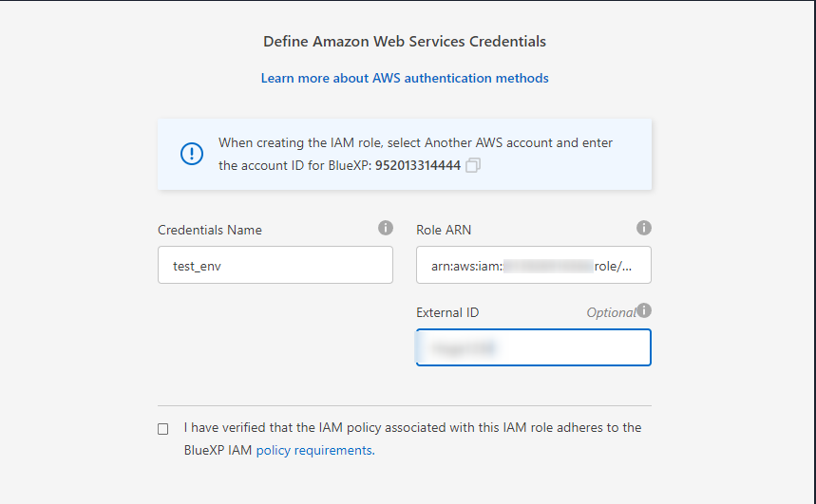Focus the External ID input field
The image size is (816, 504).
534,347
